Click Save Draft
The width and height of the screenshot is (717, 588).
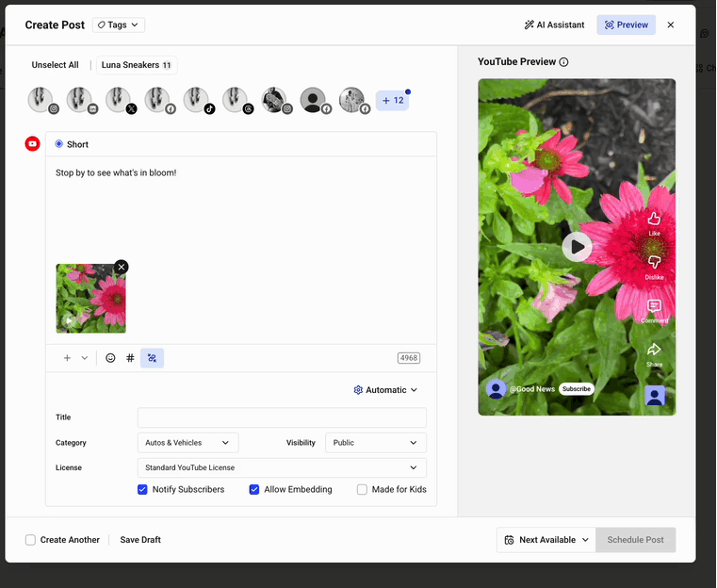click(140, 540)
